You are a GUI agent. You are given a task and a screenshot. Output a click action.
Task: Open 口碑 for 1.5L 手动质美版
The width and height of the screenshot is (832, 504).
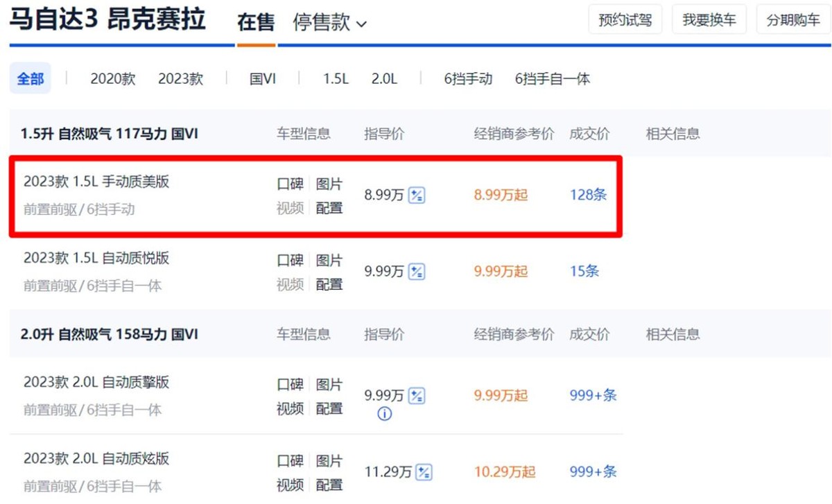pyautogui.click(x=290, y=184)
